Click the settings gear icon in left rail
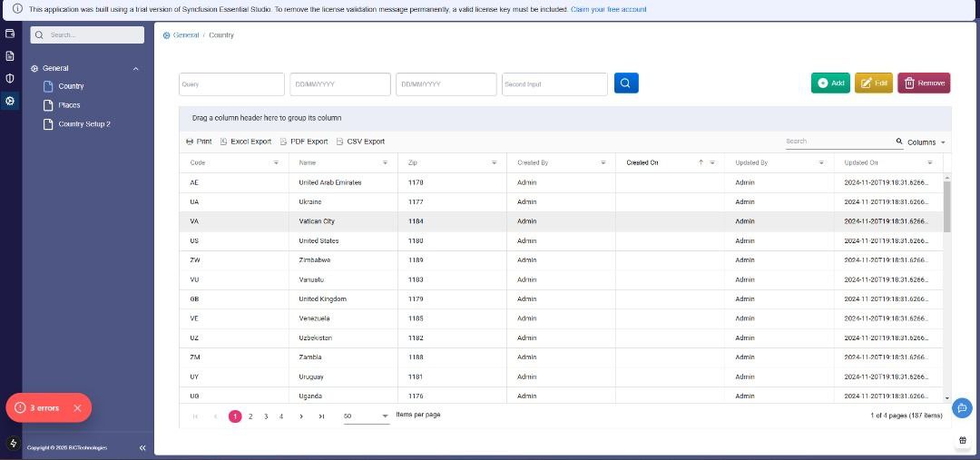This screenshot has width=980, height=460. coord(10,101)
